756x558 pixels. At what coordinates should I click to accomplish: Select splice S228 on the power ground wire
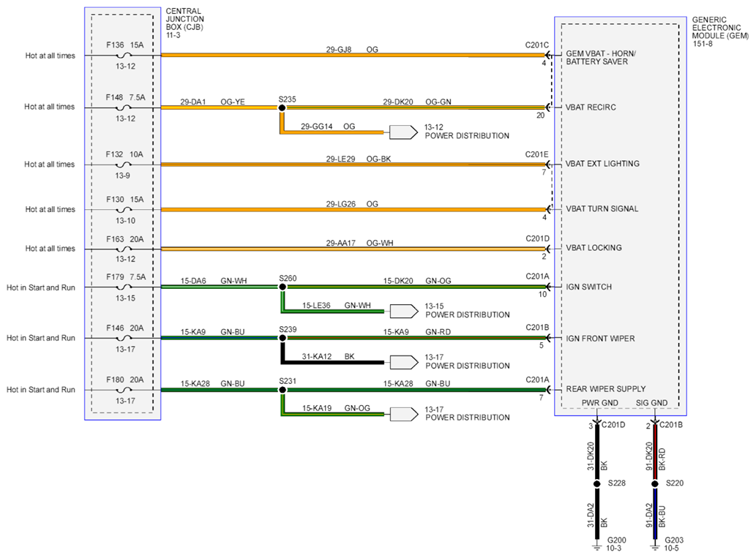point(597,483)
